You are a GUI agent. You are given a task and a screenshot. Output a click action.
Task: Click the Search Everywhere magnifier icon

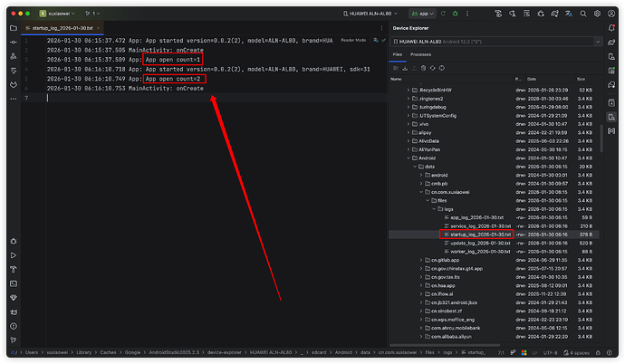click(581, 14)
